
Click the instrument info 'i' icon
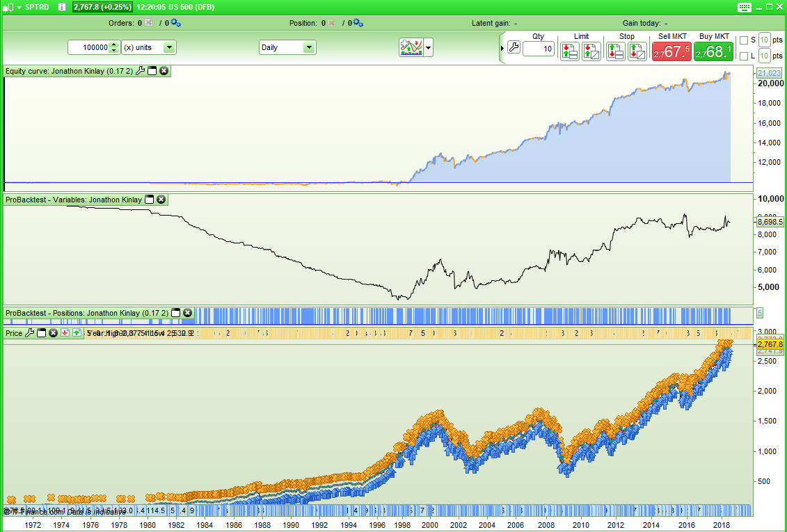61,7
